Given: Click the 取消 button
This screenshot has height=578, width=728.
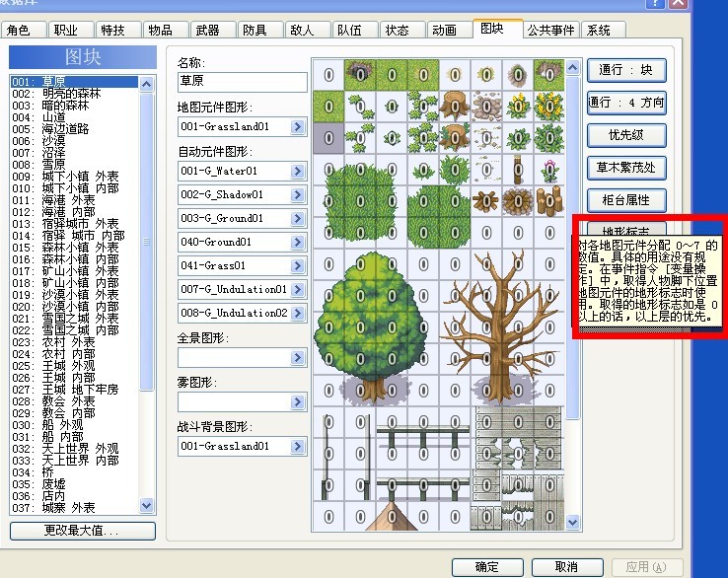Looking at the screenshot, I should (567, 567).
